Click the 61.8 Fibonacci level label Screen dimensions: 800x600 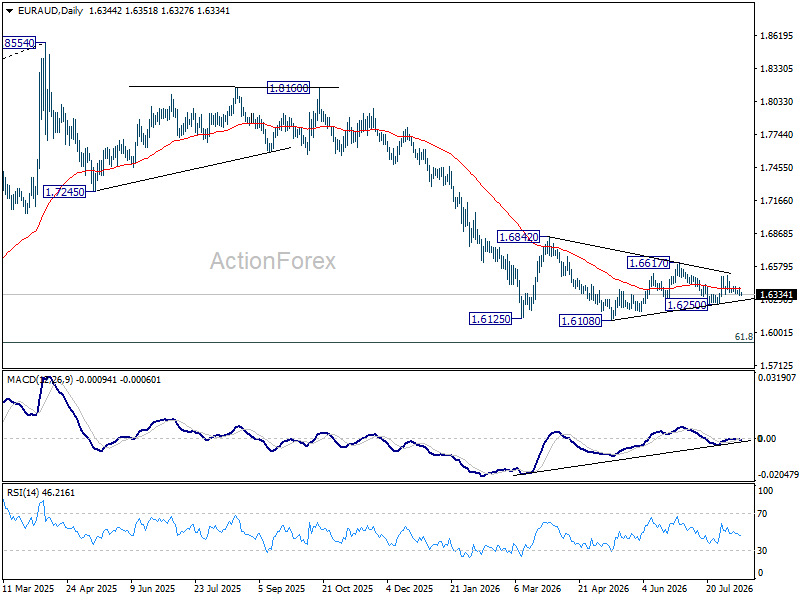point(743,337)
